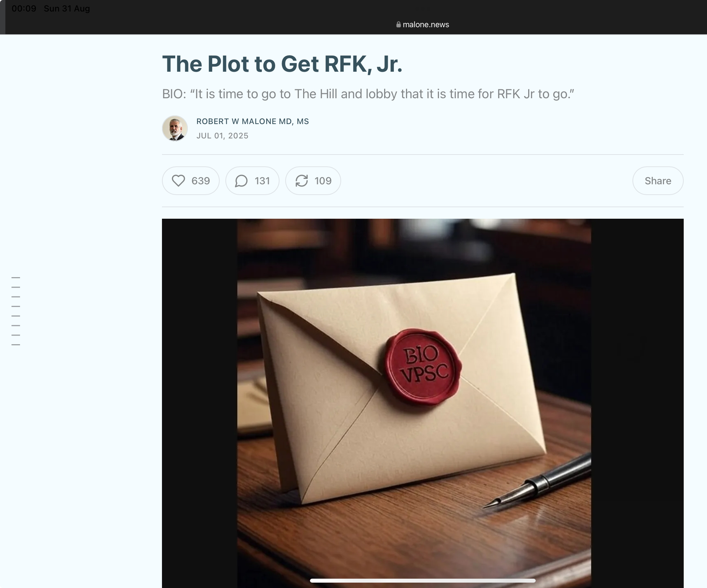Open Robert W Malone's profile avatar
The width and height of the screenshot is (707, 588).
[x=175, y=128]
